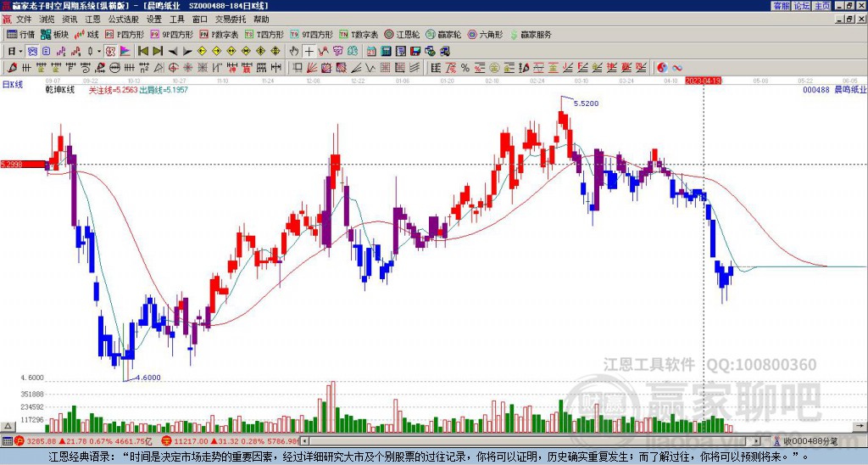Viewport: 868px width, 465px height.
Task: Open the calculator icon
Action: click(x=386, y=52)
